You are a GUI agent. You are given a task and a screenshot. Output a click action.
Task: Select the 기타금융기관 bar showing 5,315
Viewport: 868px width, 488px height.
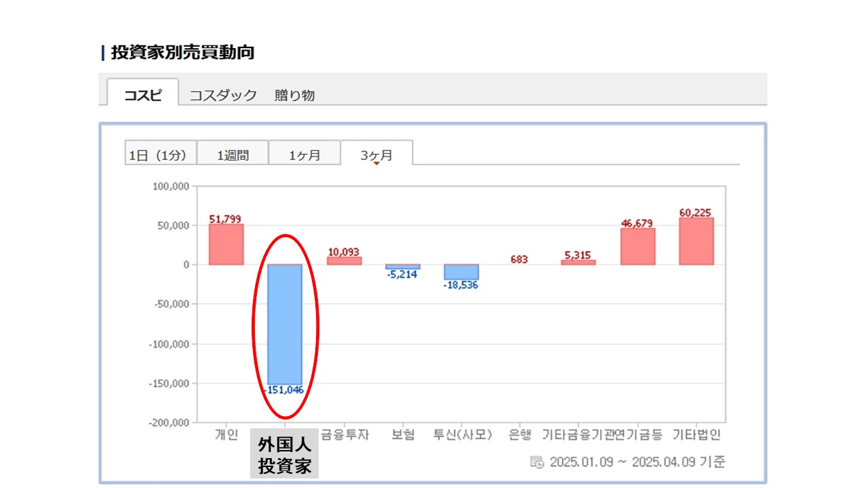pyautogui.click(x=578, y=262)
